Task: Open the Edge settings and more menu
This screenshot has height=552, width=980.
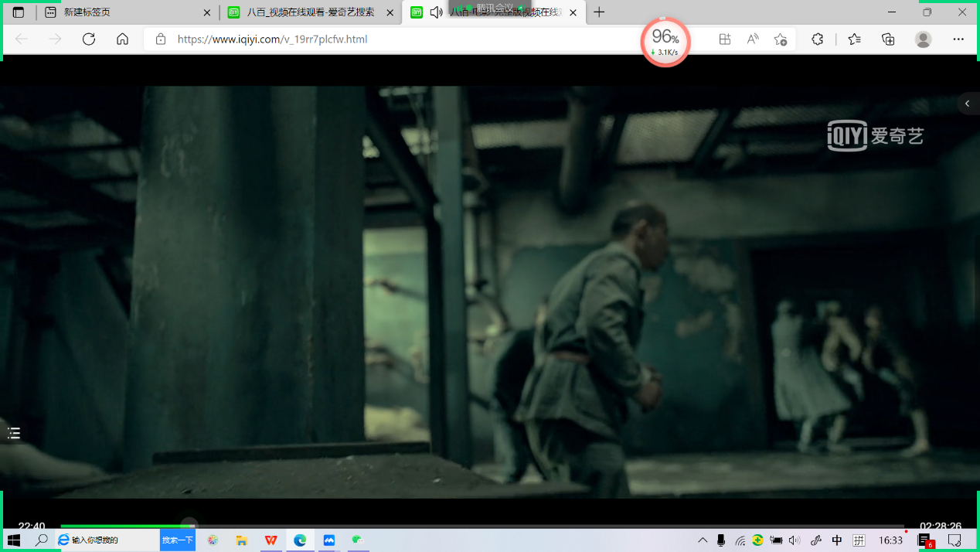Action: click(958, 39)
